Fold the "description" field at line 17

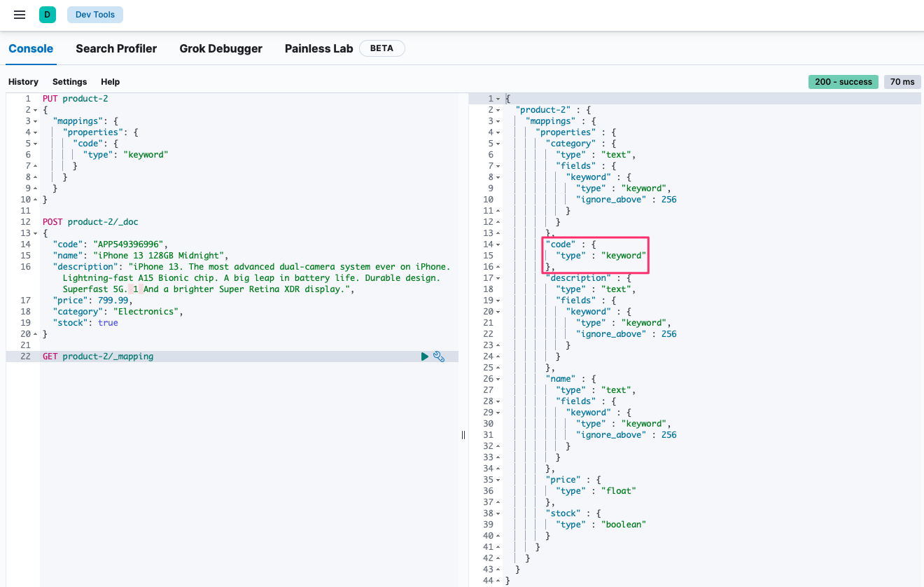[498, 278]
